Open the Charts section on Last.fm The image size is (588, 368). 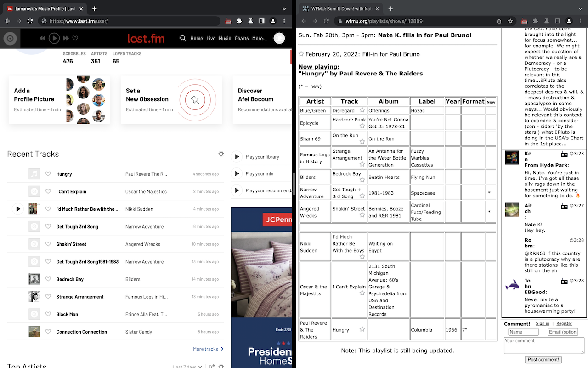click(x=242, y=39)
